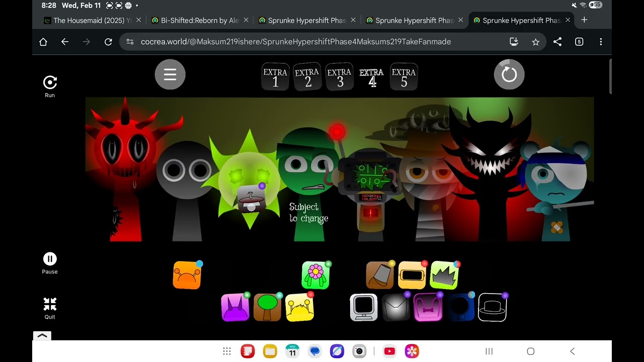Open the blue Messages app
This screenshot has width=644, height=362.
[315, 351]
